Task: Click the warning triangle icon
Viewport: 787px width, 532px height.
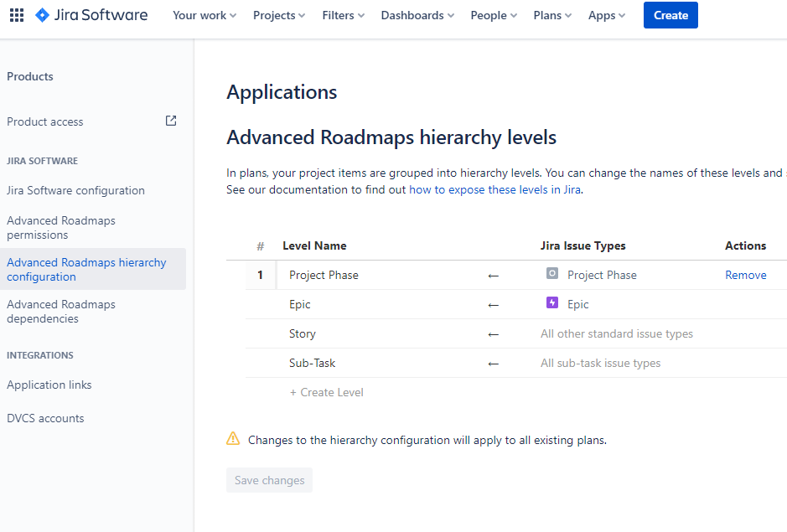Action: click(233, 439)
